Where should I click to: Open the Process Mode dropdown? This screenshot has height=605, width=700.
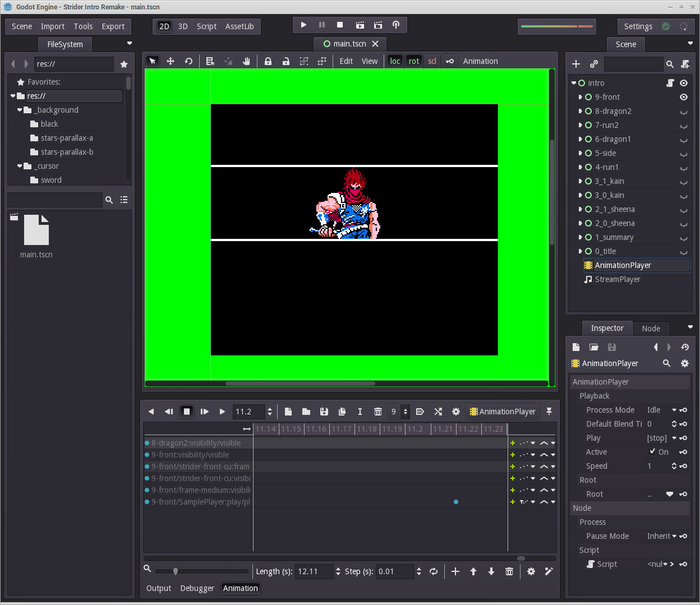coord(661,410)
